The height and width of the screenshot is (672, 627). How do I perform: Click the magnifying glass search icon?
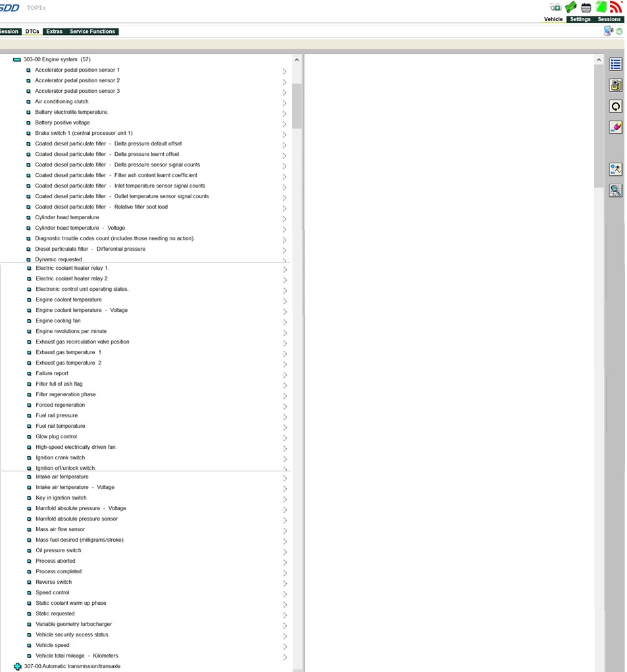click(615, 191)
